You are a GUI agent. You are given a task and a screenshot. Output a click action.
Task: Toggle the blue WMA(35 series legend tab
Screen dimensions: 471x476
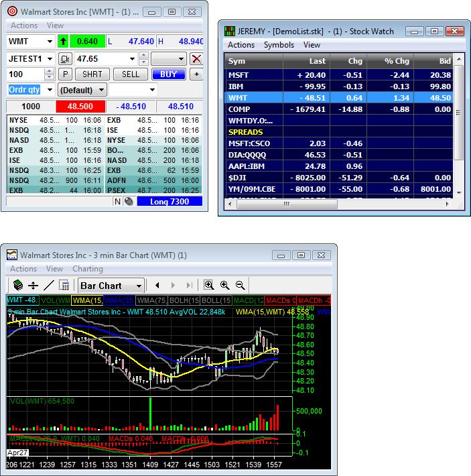tap(119, 300)
